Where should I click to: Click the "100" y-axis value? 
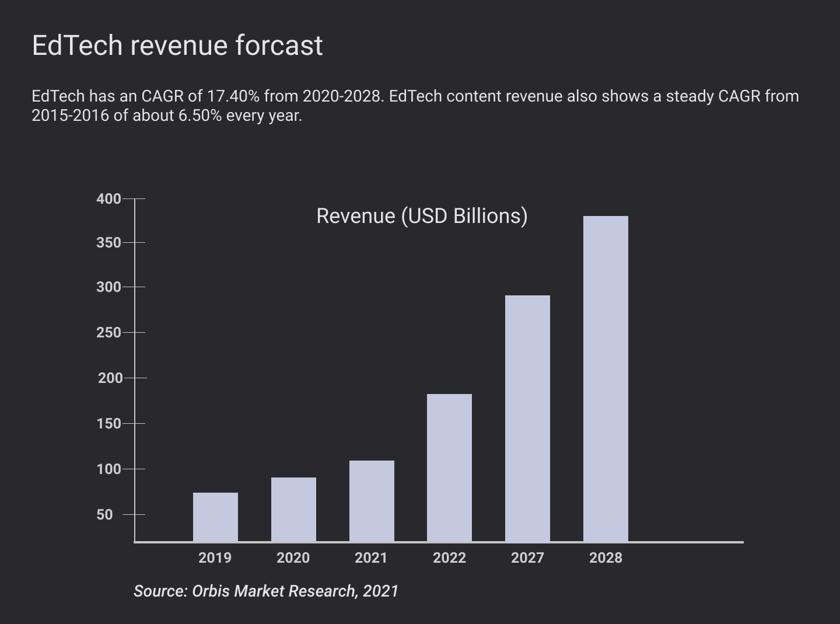(x=109, y=469)
